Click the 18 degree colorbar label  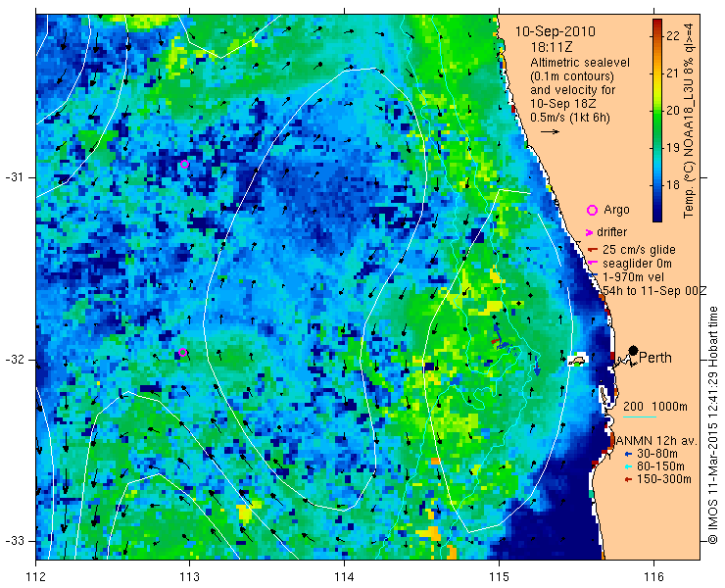coord(674,185)
